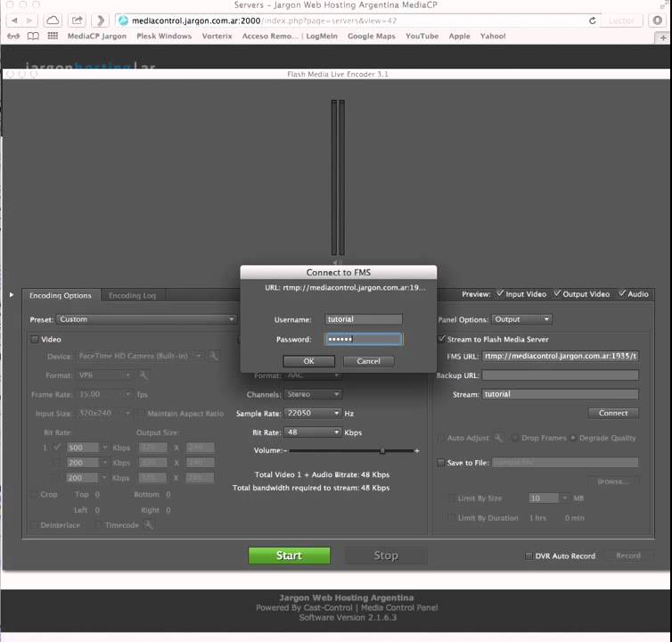
Task: Switch to the Encoding Log tab
Action: (x=133, y=295)
